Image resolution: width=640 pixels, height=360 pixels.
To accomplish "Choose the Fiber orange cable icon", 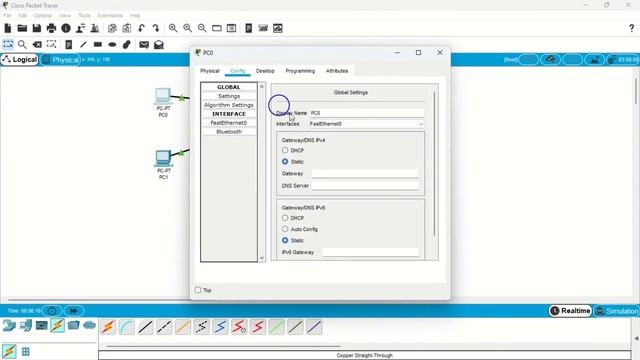I will [183, 327].
